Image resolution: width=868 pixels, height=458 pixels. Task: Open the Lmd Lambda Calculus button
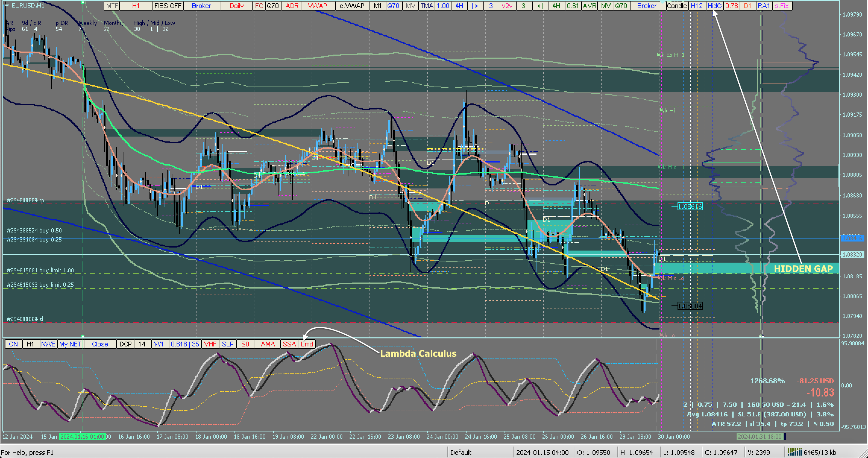pos(307,344)
